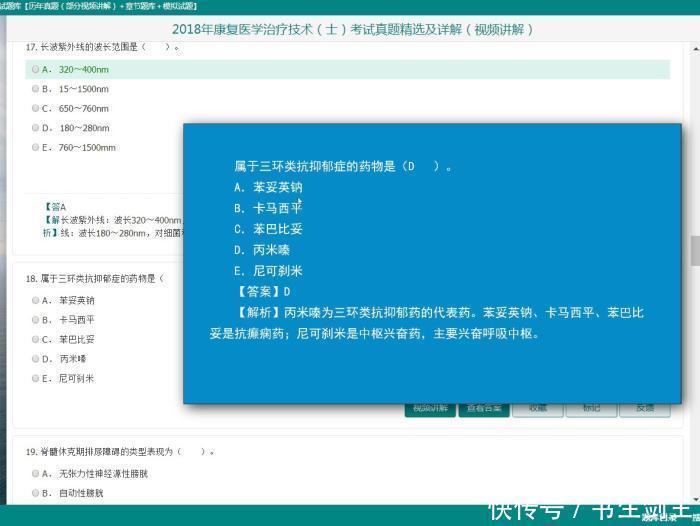Select 无张力性神经源性膀胱 for question 19
700x526 pixels.
tap(36, 473)
